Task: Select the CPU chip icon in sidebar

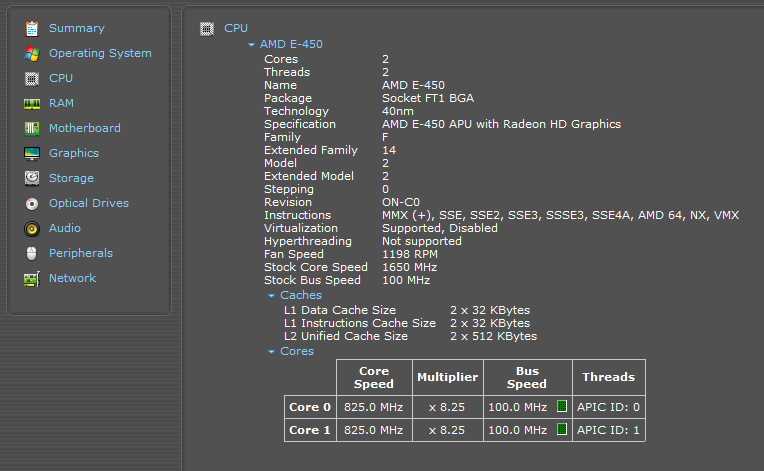Action: pyautogui.click(x=32, y=78)
